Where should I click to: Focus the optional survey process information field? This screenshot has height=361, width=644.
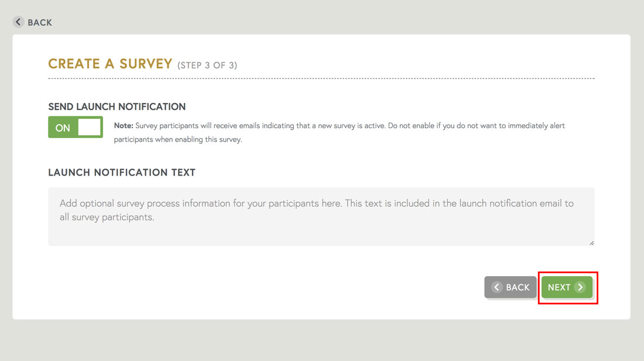click(321, 216)
